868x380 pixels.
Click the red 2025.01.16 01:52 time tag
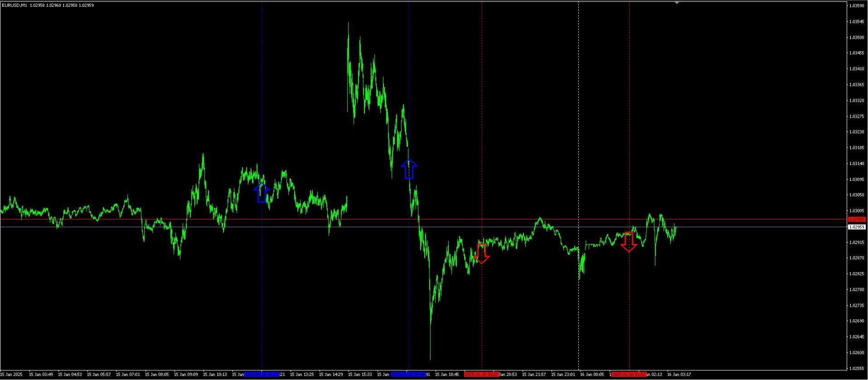[x=629, y=375]
